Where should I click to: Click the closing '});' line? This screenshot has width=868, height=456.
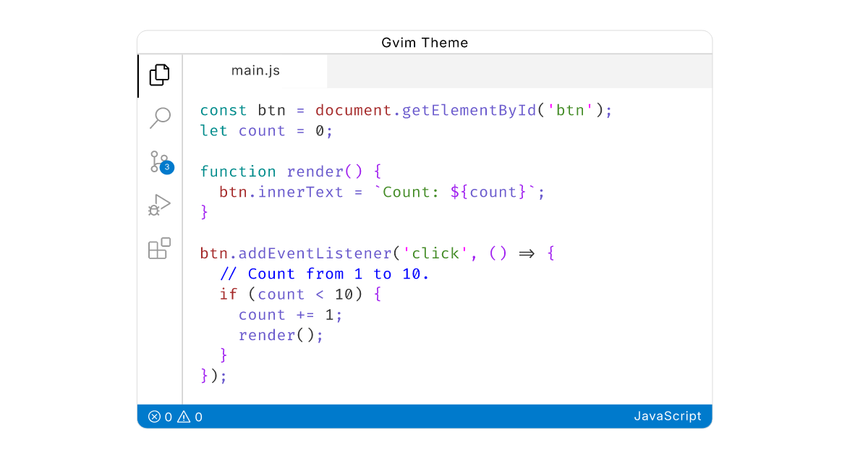[214, 376]
